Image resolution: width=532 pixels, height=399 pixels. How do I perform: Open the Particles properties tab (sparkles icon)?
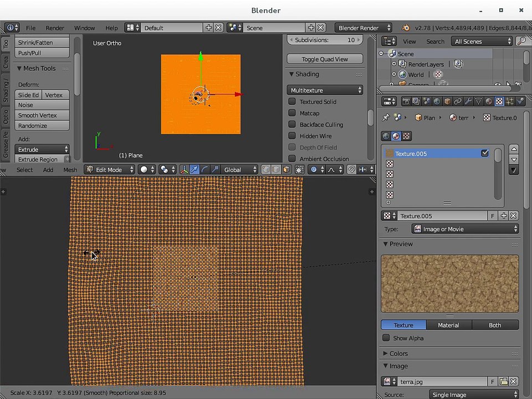[x=510, y=101]
